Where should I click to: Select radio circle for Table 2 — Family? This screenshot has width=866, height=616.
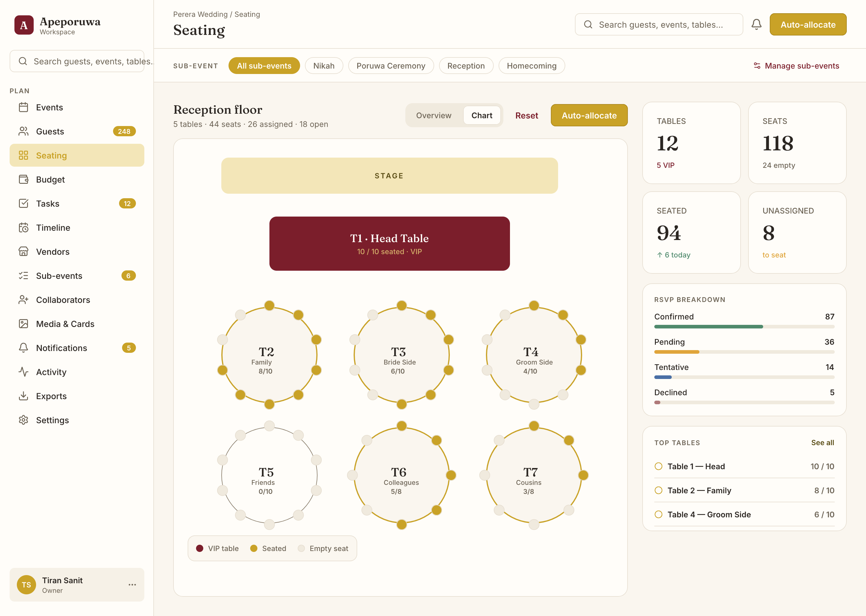tap(659, 491)
